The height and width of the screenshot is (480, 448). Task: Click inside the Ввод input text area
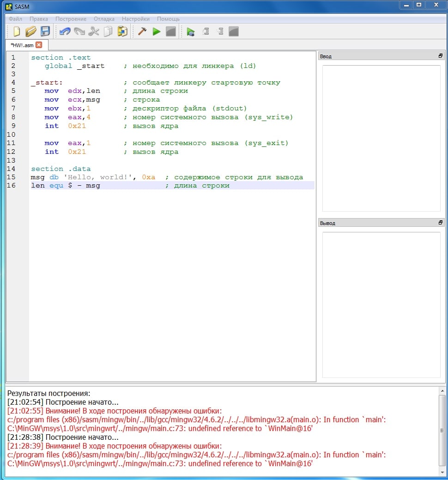[x=381, y=138]
